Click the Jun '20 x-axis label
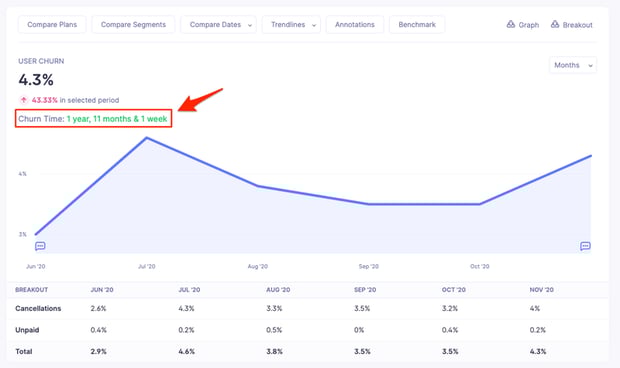The image size is (620, 368). tap(36, 266)
